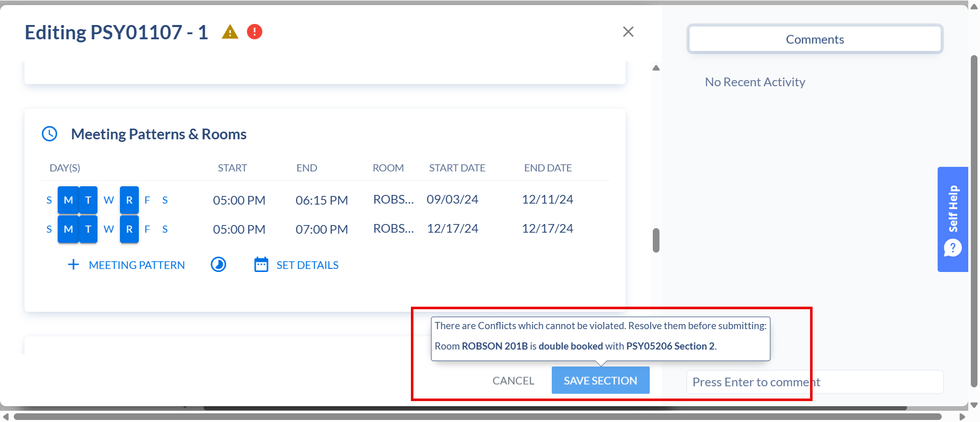
Task: Click the plus icon to add meeting pattern
Action: click(x=73, y=264)
